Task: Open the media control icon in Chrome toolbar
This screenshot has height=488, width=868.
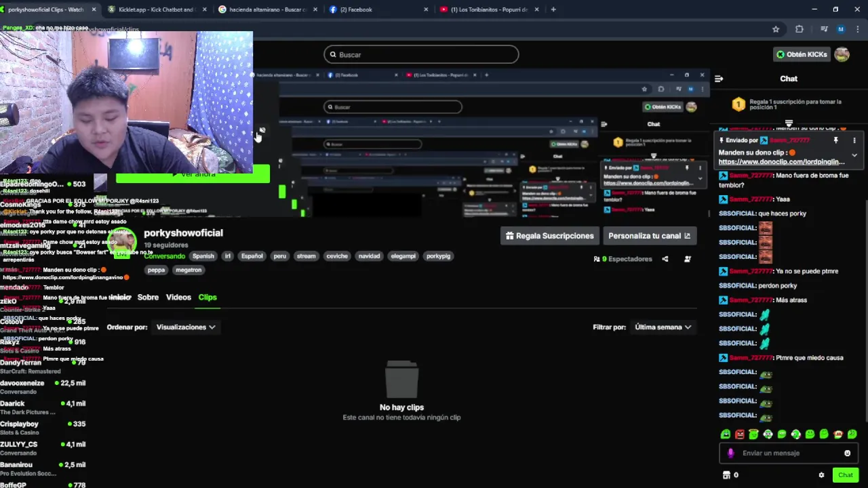Action: click(824, 29)
